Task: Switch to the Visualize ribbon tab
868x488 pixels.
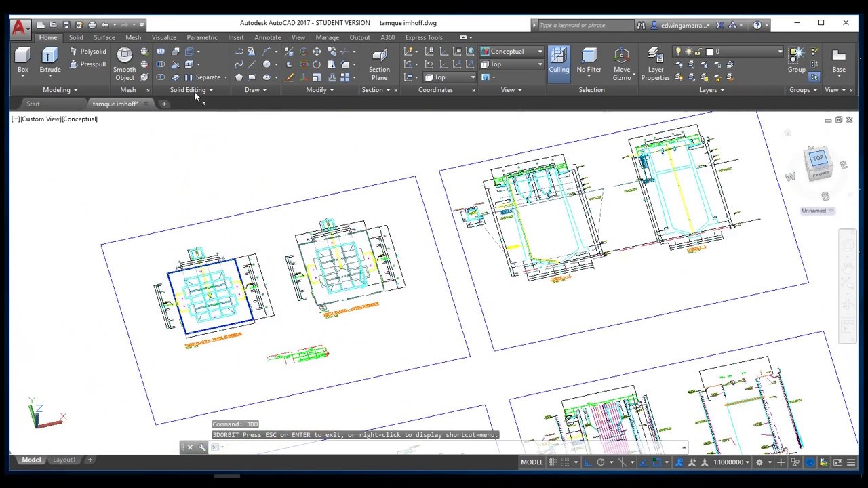Action: (x=163, y=37)
